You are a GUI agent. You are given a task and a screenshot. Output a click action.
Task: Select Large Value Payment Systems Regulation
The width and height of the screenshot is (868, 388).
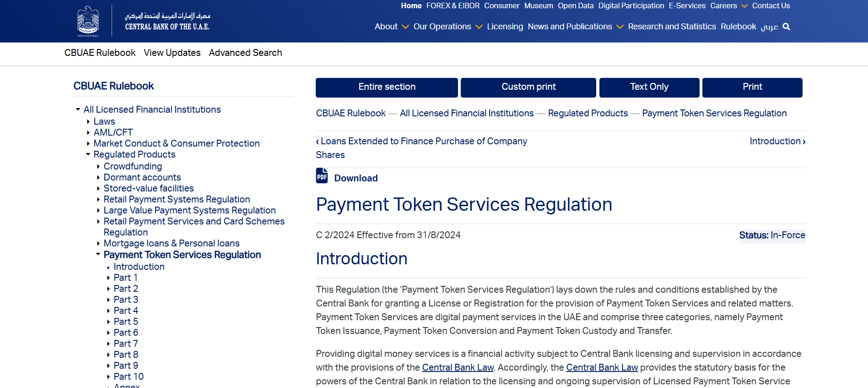point(190,210)
